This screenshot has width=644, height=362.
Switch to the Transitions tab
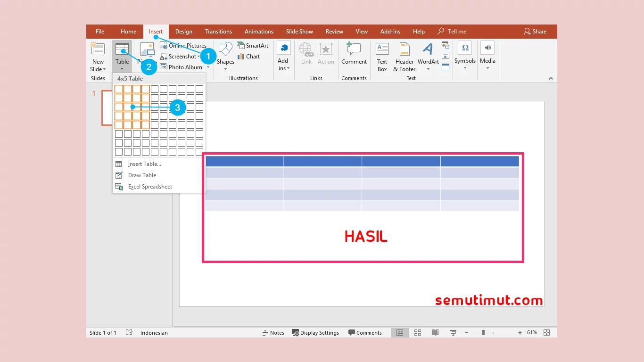(218, 32)
